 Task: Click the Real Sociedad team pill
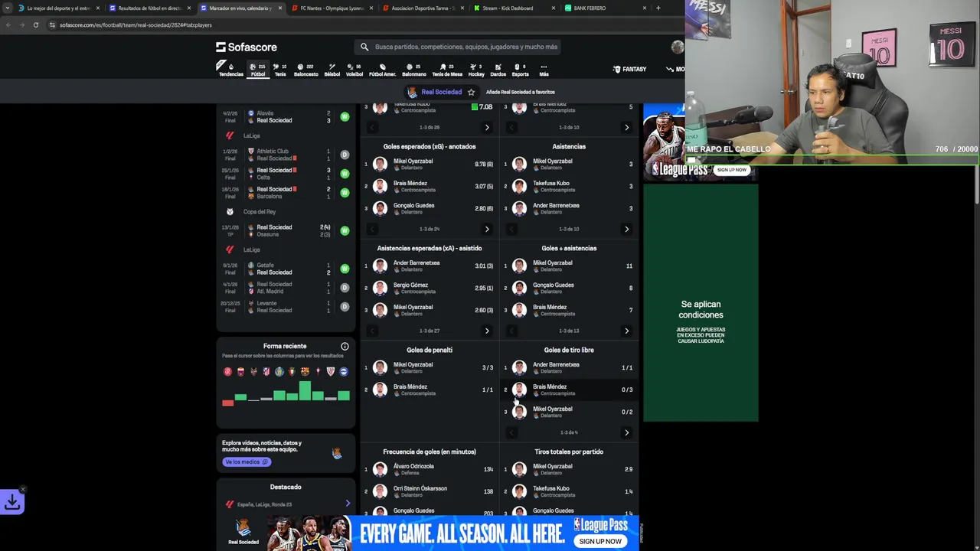pyautogui.click(x=434, y=92)
